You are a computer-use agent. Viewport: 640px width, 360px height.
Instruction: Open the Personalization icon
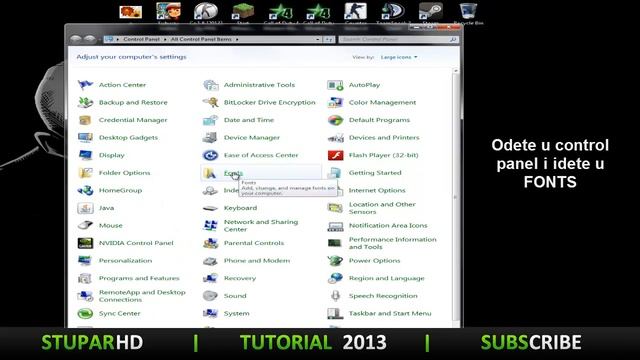tap(85, 260)
